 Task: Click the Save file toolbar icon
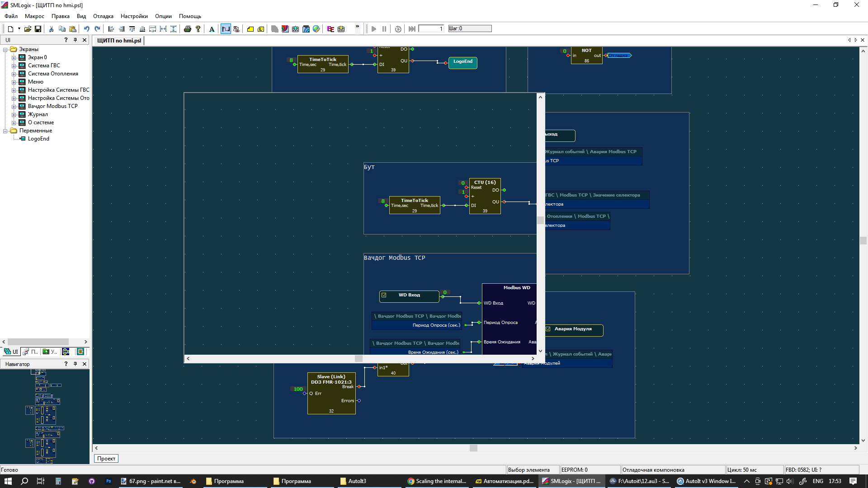(38, 29)
